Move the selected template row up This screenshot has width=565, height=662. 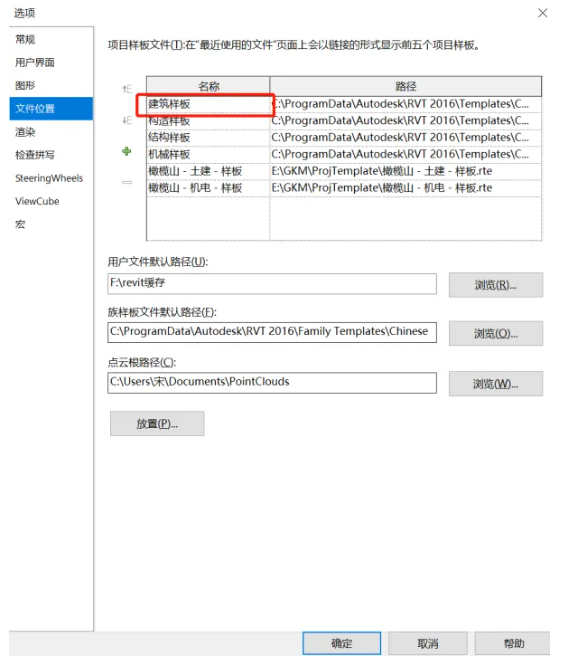pyautogui.click(x=127, y=89)
